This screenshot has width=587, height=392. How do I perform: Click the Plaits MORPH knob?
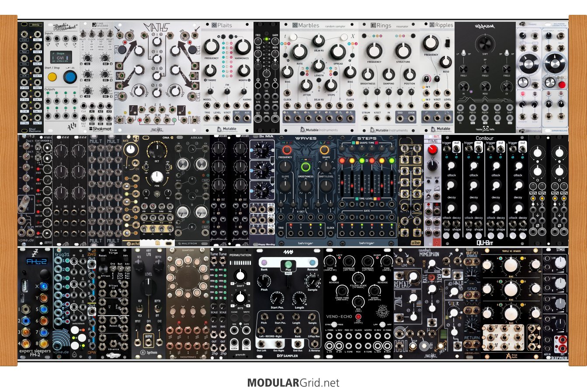coord(243,71)
